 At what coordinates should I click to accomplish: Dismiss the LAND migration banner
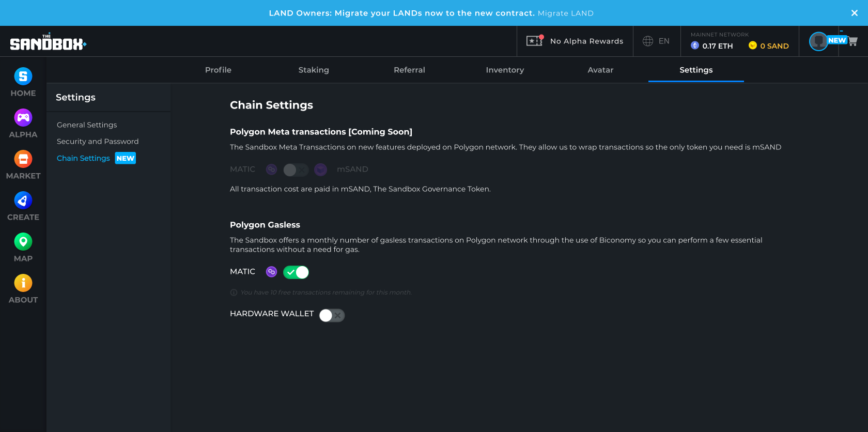pos(855,13)
